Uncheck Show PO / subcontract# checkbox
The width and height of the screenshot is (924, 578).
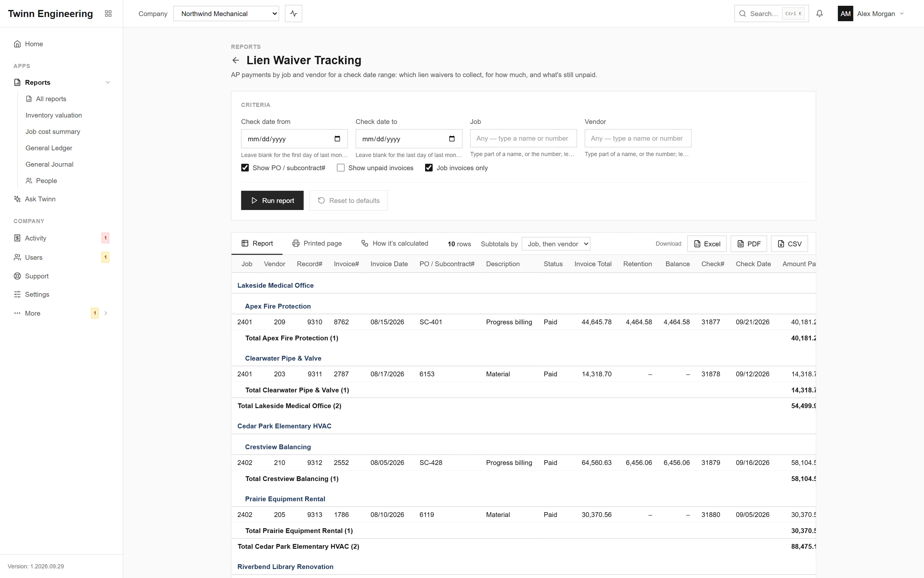245,168
